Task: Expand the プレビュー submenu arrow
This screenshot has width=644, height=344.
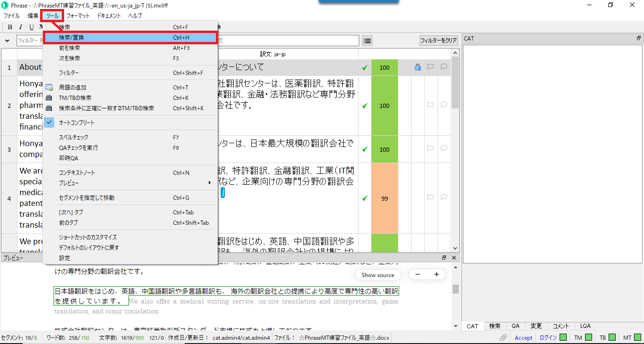Action: (210, 183)
